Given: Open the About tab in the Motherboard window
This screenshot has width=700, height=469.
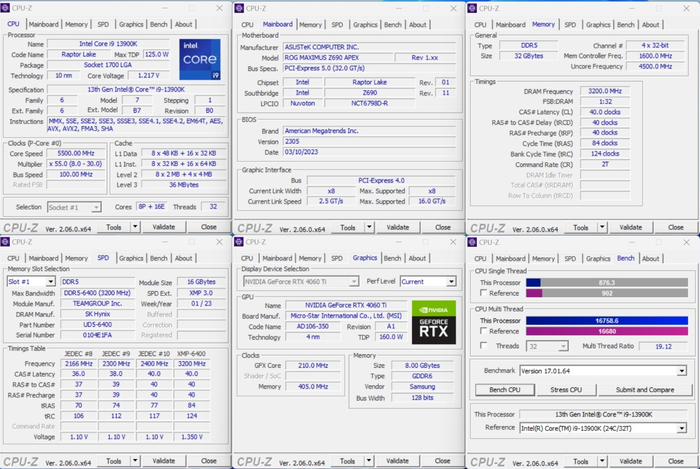Looking at the screenshot, I should tap(418, 24).
